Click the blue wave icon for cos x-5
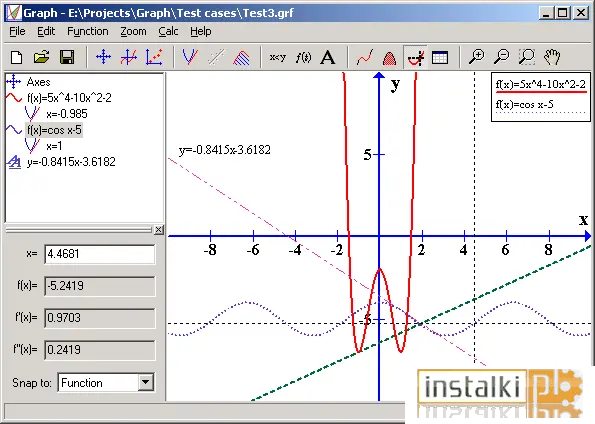This screenshot has height=424, width=595. coord(14,130)
